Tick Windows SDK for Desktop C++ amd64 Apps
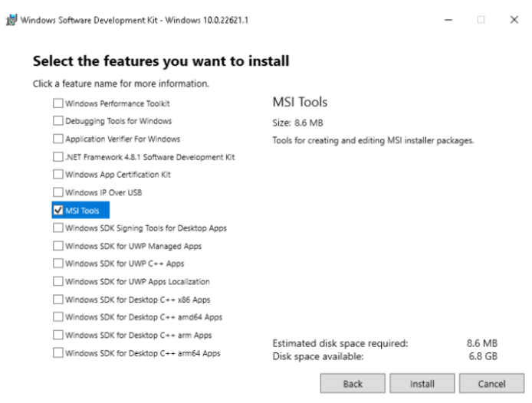532x403 pixels. click(58, 317)
